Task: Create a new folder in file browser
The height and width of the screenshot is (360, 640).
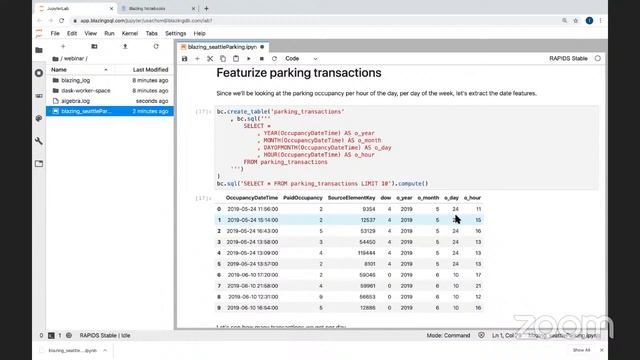Action: click(94, 47)
